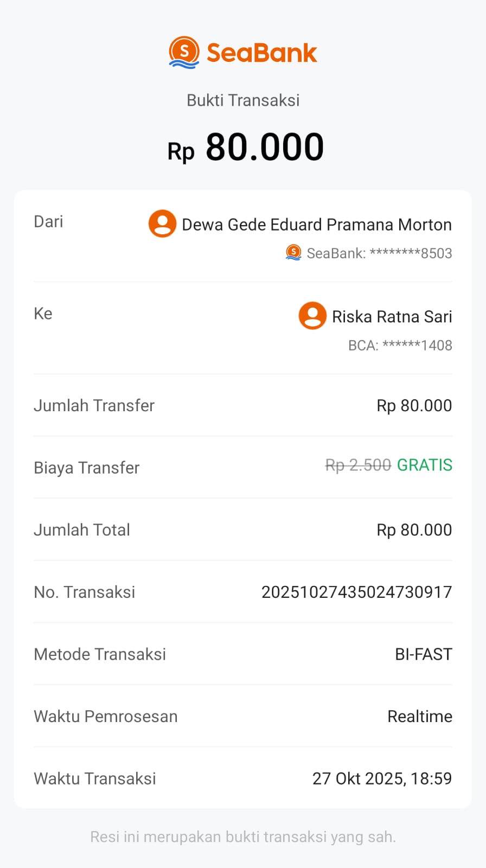Image resolution: width=486 pixels, height=868 pixels.
Task: Click the green GRATIS label
Action: [x=424, y=465]
